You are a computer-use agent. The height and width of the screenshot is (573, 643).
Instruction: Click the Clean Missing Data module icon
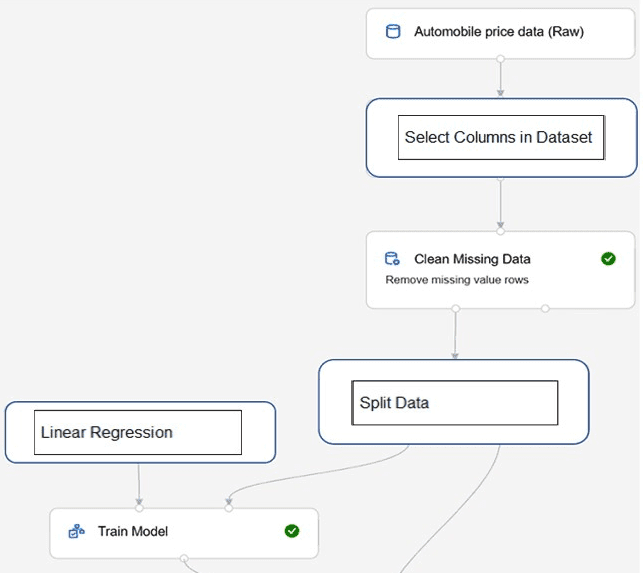pos(392,258)
